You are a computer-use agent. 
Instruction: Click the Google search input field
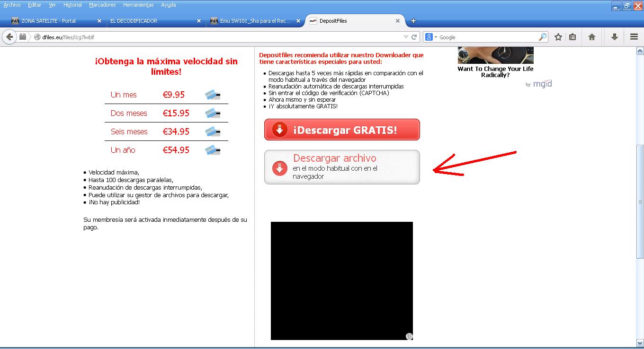click(x=488, y=37)
